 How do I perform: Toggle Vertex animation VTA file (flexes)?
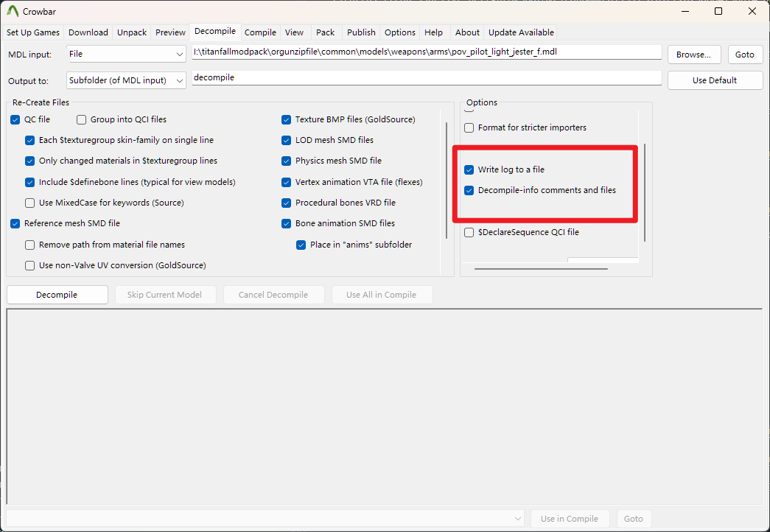tap(287, 182)
